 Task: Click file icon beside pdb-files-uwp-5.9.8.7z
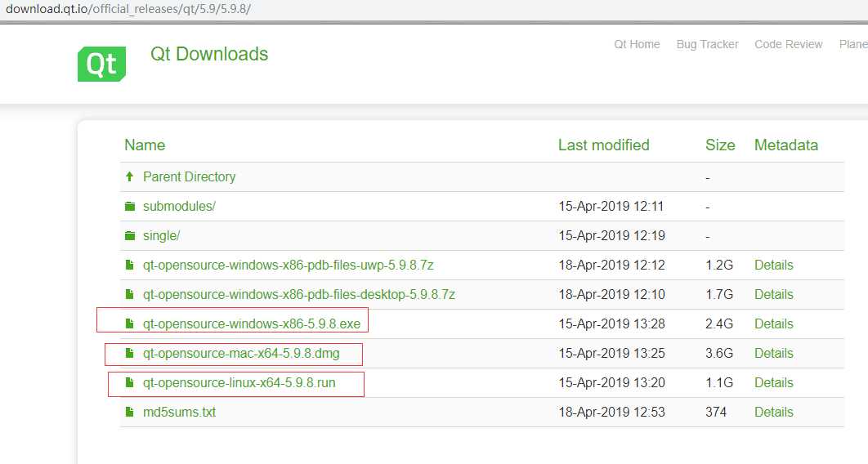coord(129,265)
